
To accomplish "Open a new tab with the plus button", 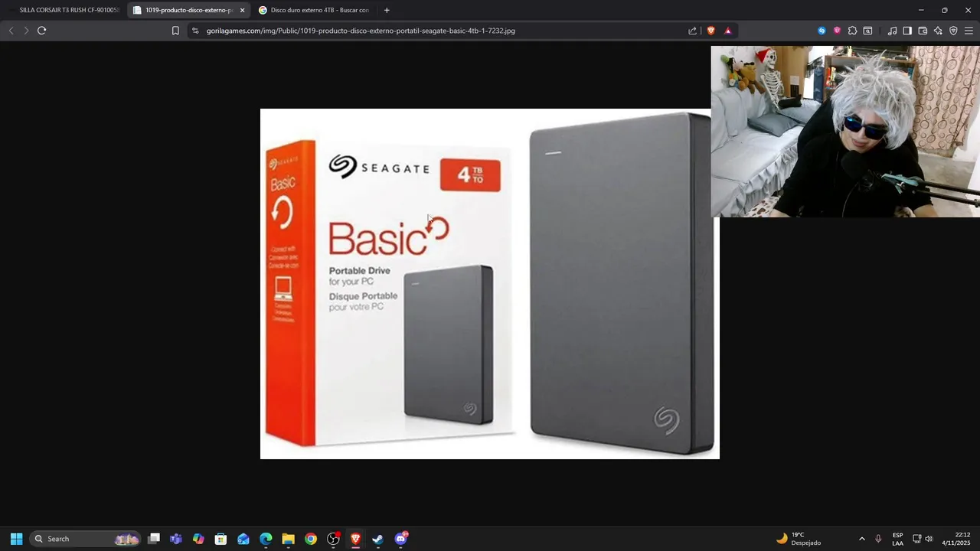I will [387, 10].
